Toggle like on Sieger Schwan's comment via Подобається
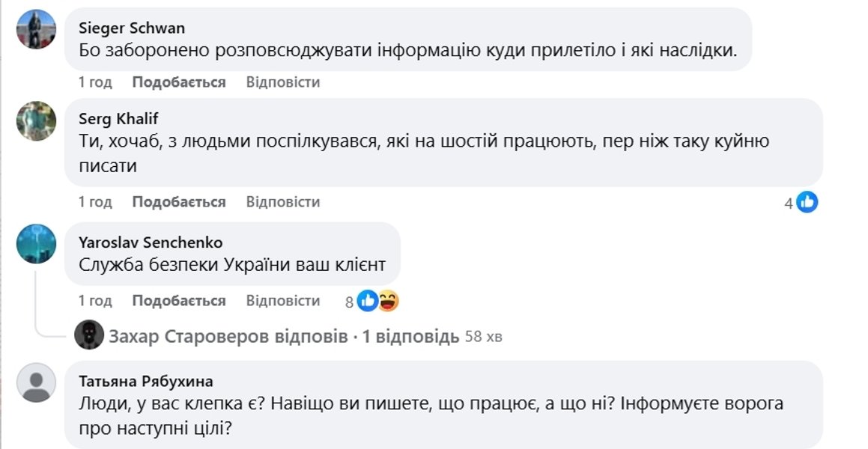Viewport: 868px width, 449px height. point(177,82)
